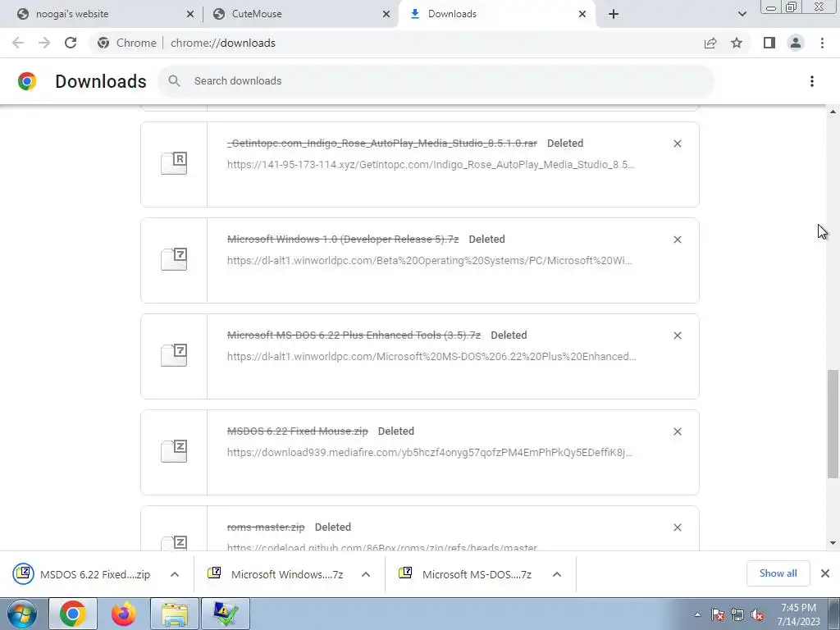Share this page icon in address bar
The width and height of the screenshot is (840, 630).
tap(710, 43)
